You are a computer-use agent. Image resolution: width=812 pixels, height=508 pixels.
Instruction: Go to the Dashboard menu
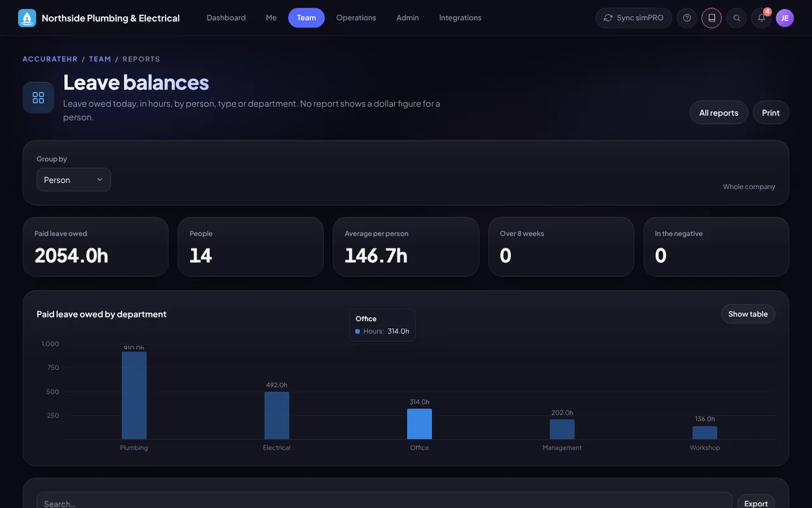tap(226, 18)
